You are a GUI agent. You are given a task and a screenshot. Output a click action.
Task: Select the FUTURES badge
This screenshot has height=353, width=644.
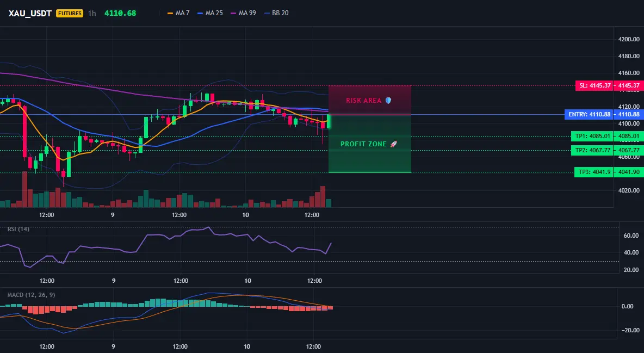click(70, 13)
